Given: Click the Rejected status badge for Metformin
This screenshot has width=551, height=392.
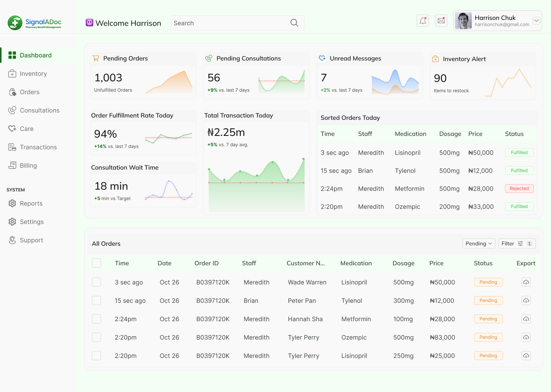Looking at the screenshot, I should pos(519,188).
